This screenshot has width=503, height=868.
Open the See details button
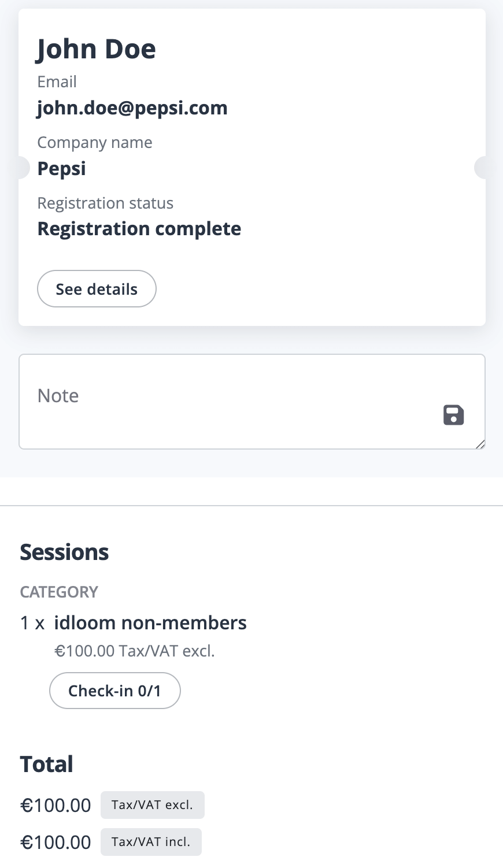[x=97, y=288]
